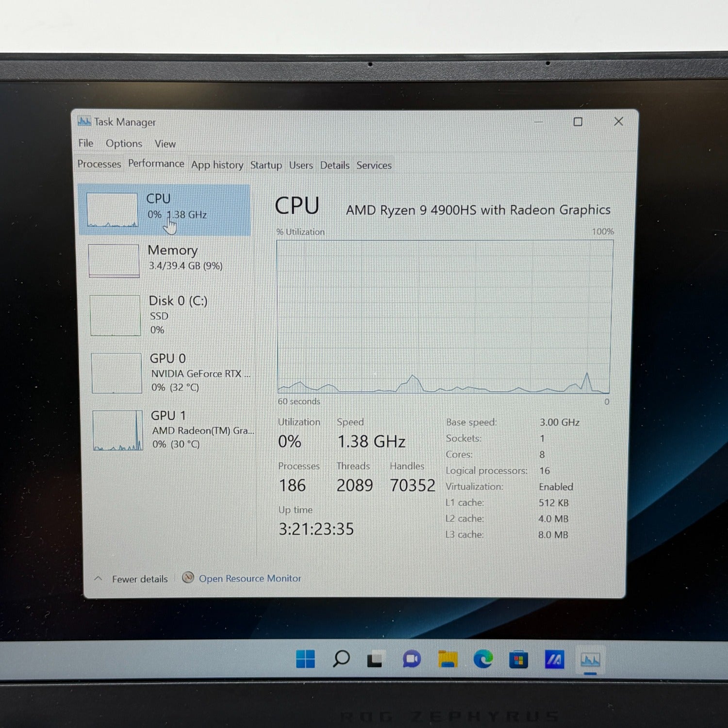Click the Task Manager taskbar icon
728x728 pixels.
point(590,660)
